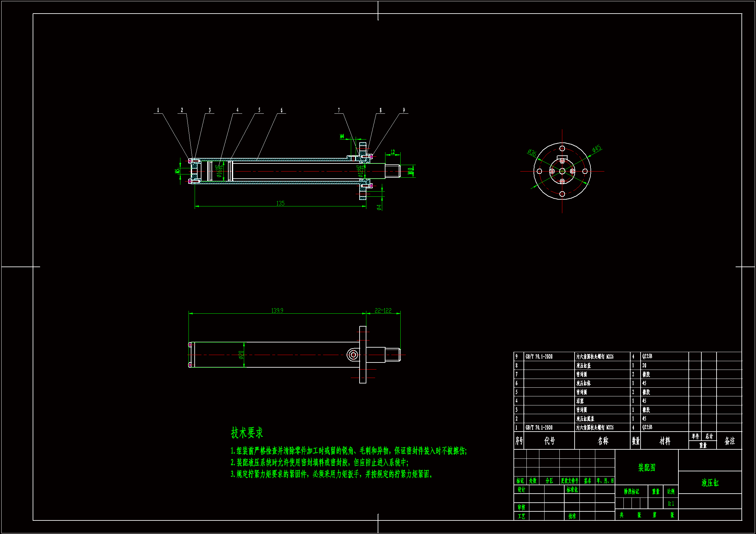
Task: Click 活塞 entry in parts list
Action: pos(580,401)
